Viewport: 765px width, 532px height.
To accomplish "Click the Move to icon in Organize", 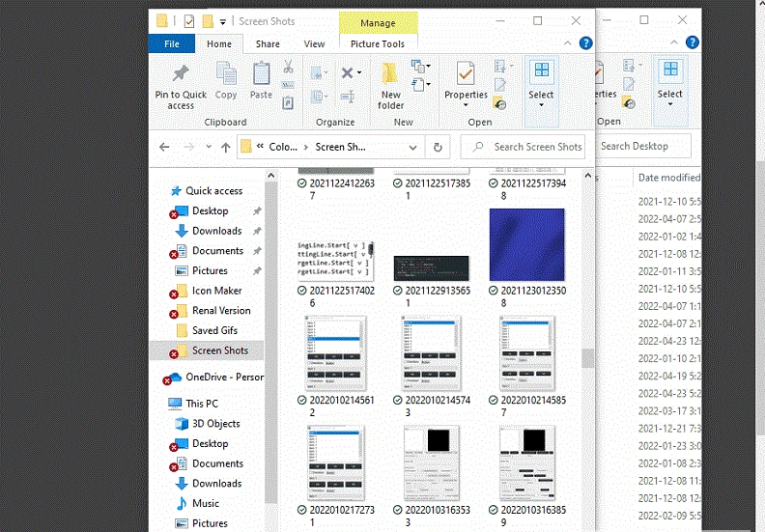I will pos(318,73).
